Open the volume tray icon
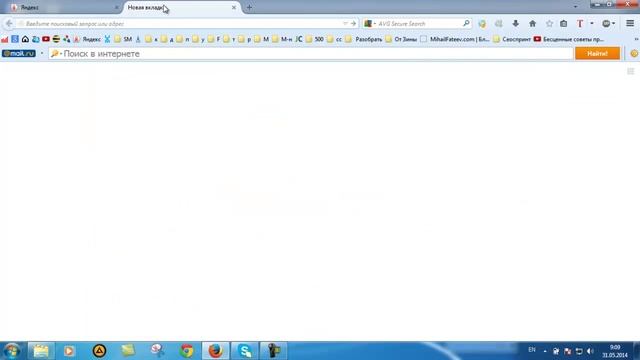640x360 pixels. point(590,351)
